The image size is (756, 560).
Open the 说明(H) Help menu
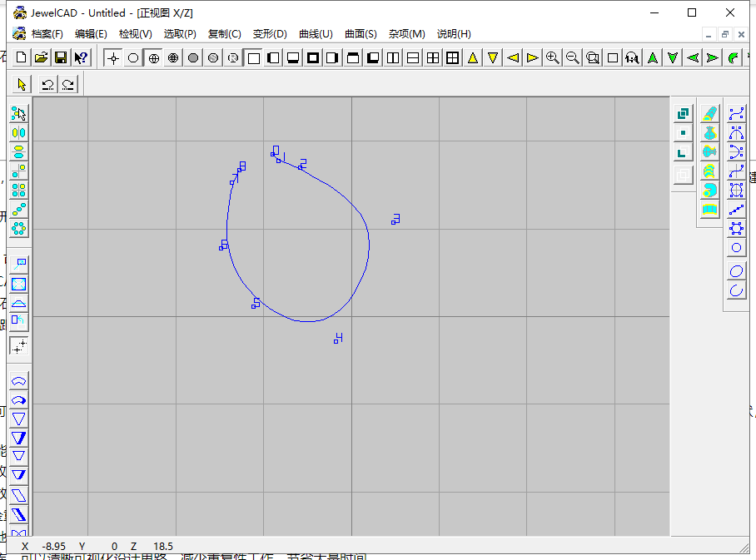(454, 34)
